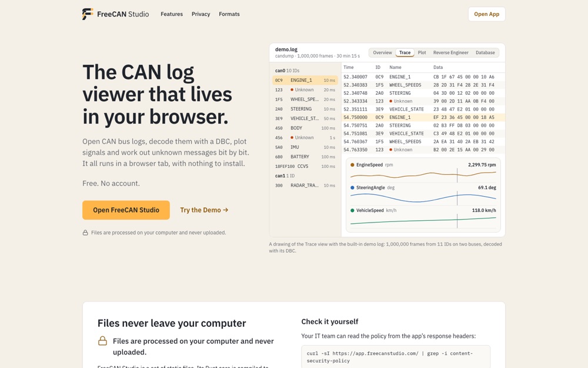Click the can0 10 IDs group header
588x368 pixels.
[287, 71]
